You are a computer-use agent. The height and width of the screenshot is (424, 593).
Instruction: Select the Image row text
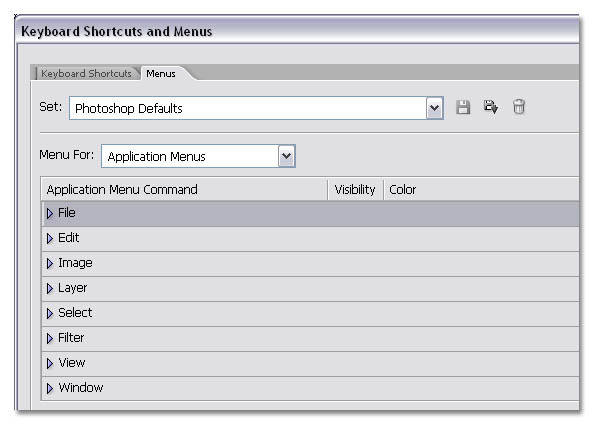click(75, 263)
